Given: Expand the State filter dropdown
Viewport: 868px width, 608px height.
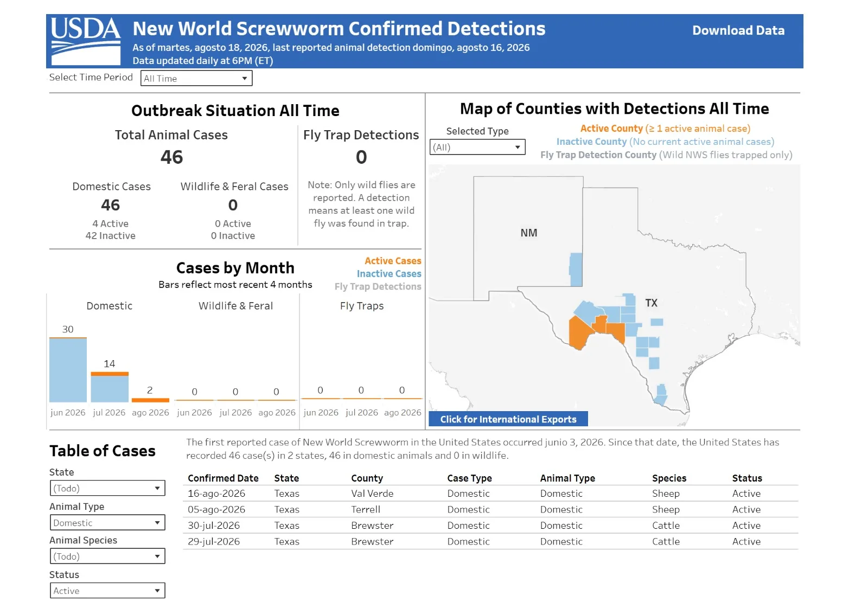Looking at the screenshot, I should [107, 488].
